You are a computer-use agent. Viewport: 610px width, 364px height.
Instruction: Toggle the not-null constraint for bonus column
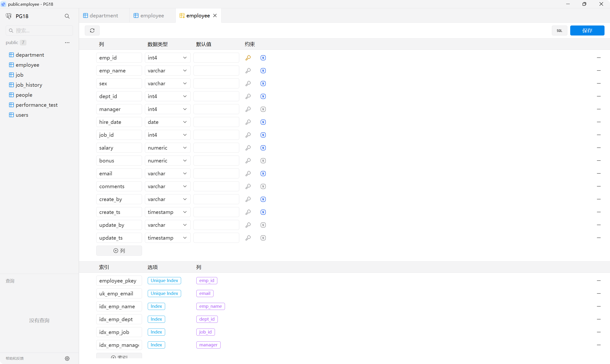(263, 161)
